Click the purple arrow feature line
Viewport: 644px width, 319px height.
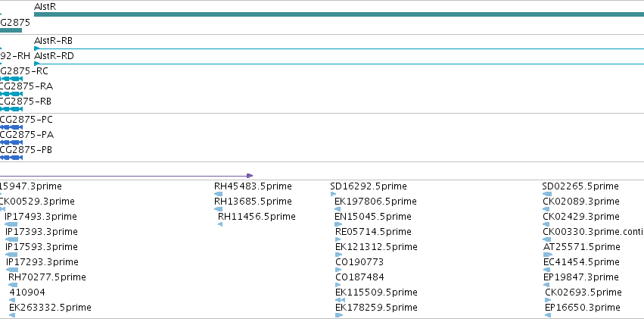point(126,176)
